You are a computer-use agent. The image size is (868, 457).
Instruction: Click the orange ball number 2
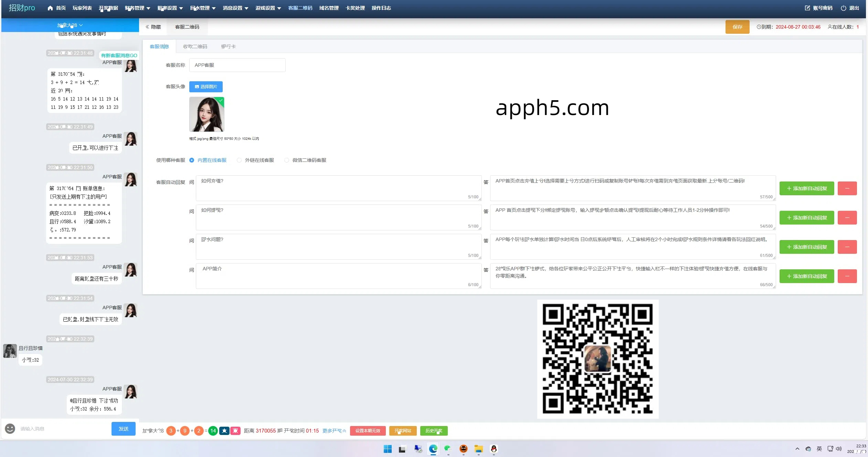[199, 431]
